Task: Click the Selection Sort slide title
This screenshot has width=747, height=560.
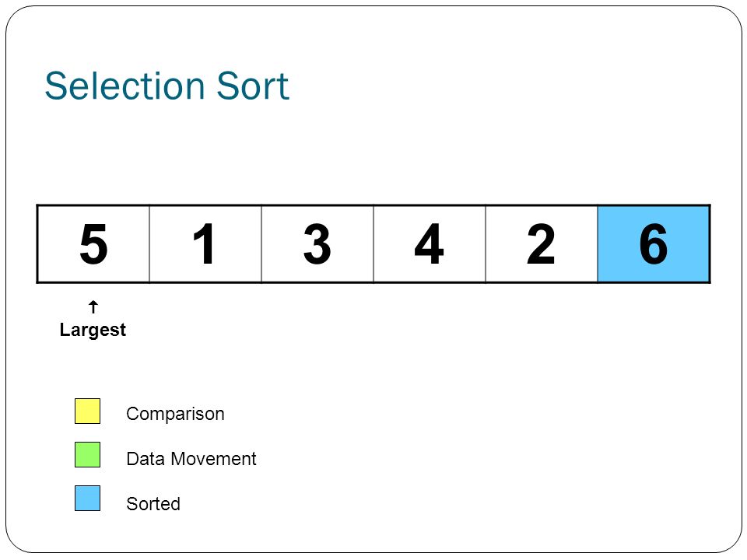Action: coord(167,86)
